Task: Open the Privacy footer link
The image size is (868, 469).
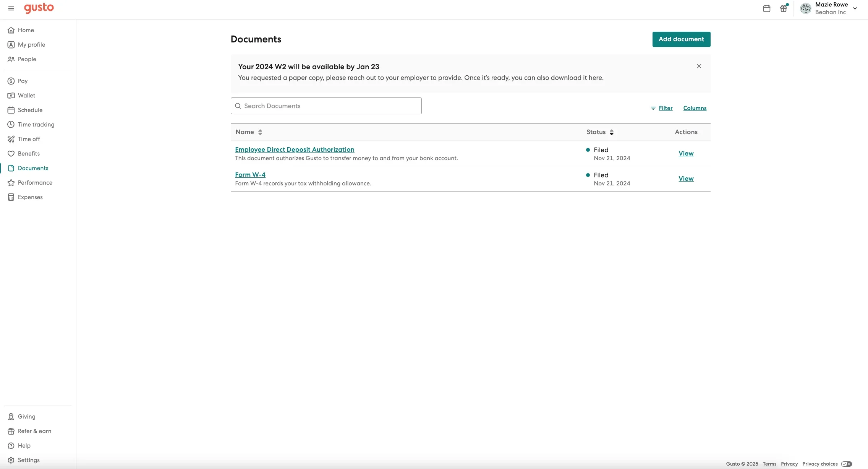Action: pyautogui.click(x=789, y=464)
